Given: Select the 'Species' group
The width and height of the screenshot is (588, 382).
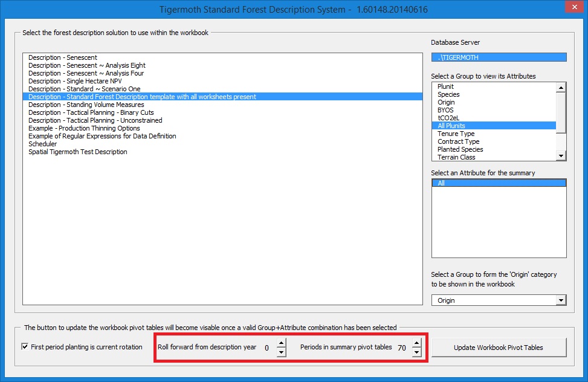Looking at the screenshot, I should [x=494, y=94].
